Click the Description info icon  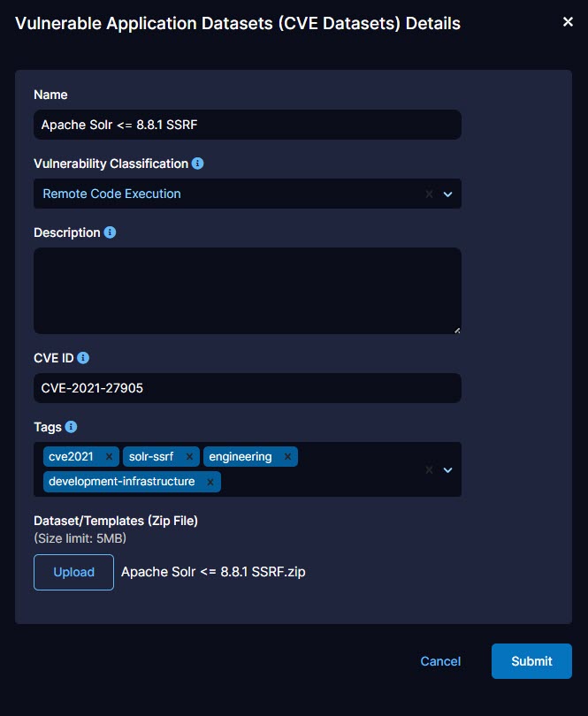pos(110,232)
